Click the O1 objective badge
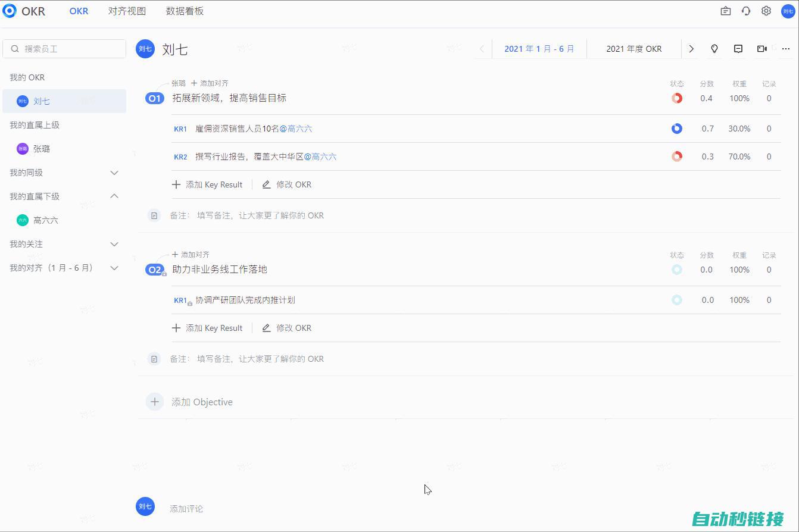799x532 pixels. pyautogui.click(x=155, y=98)
